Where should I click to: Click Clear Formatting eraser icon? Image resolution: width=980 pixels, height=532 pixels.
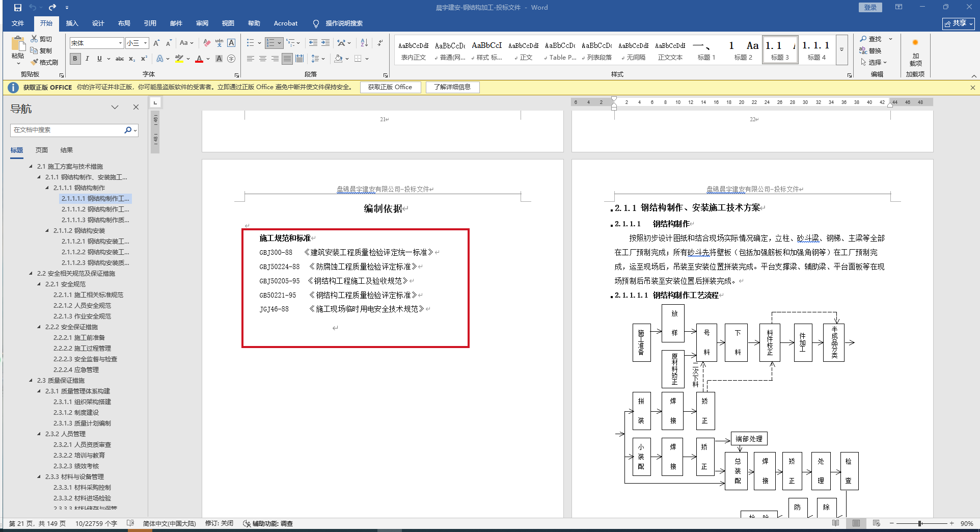coord(206,43)
